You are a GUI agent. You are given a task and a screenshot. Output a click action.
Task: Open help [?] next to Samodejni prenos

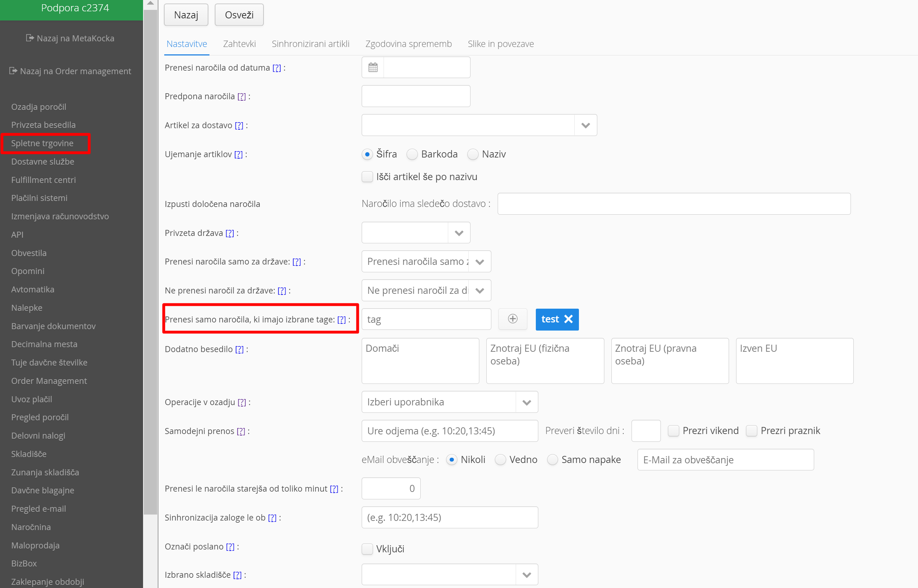pos(241,431)
